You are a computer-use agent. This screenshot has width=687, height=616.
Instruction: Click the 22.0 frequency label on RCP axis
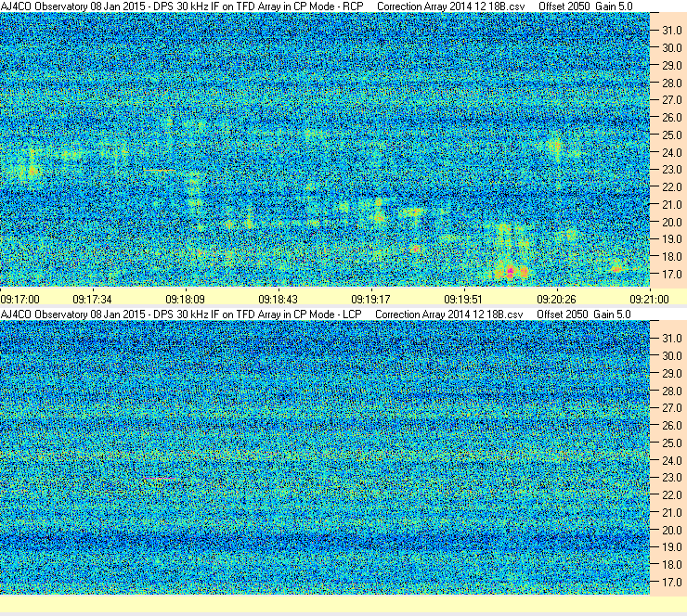pos(672,187)
